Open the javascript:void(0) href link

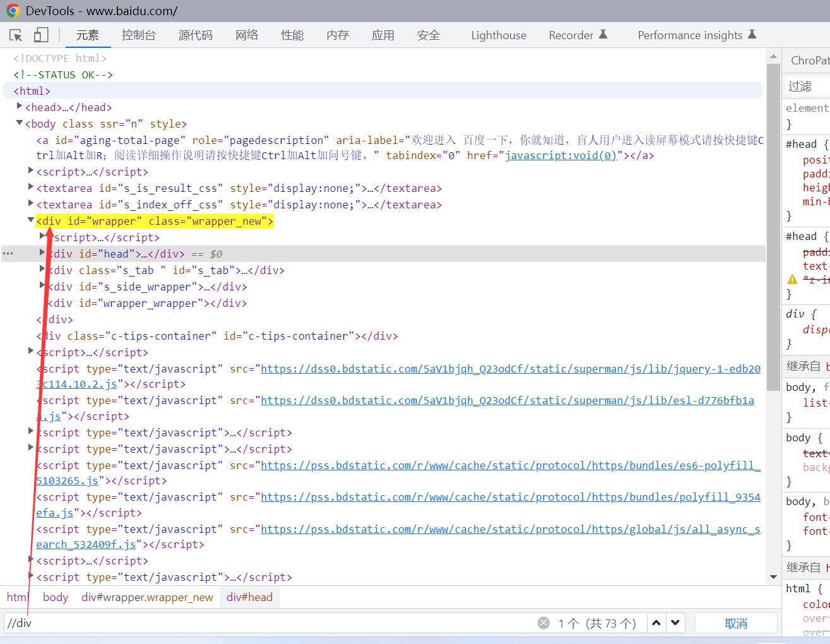[560, 155]
